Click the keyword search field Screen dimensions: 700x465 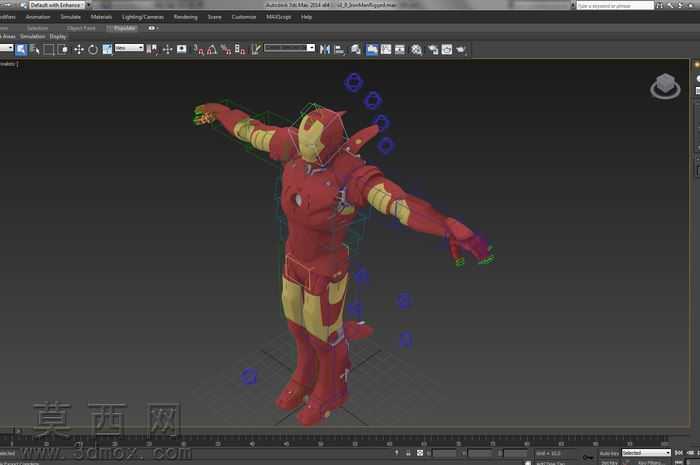(x=615, y=5)
